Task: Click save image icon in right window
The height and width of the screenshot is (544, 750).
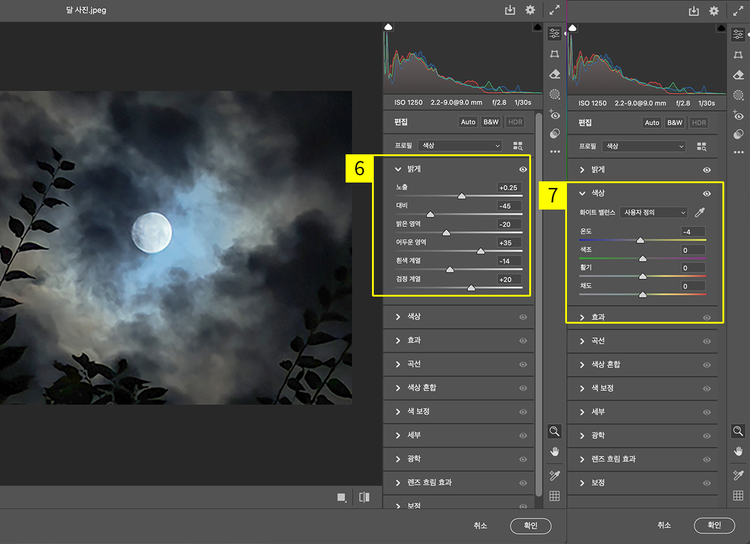Action: [694, 11]
